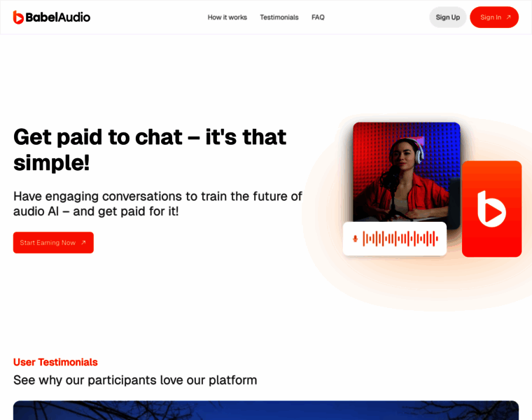Click the blue testimonial banner image
Viewport: 532px width, 420px height.
(x=266, y=410)
